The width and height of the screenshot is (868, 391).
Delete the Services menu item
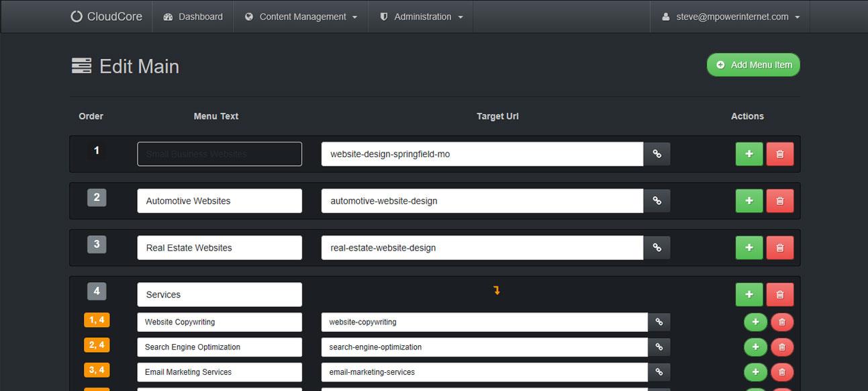[x=779, y=294]
